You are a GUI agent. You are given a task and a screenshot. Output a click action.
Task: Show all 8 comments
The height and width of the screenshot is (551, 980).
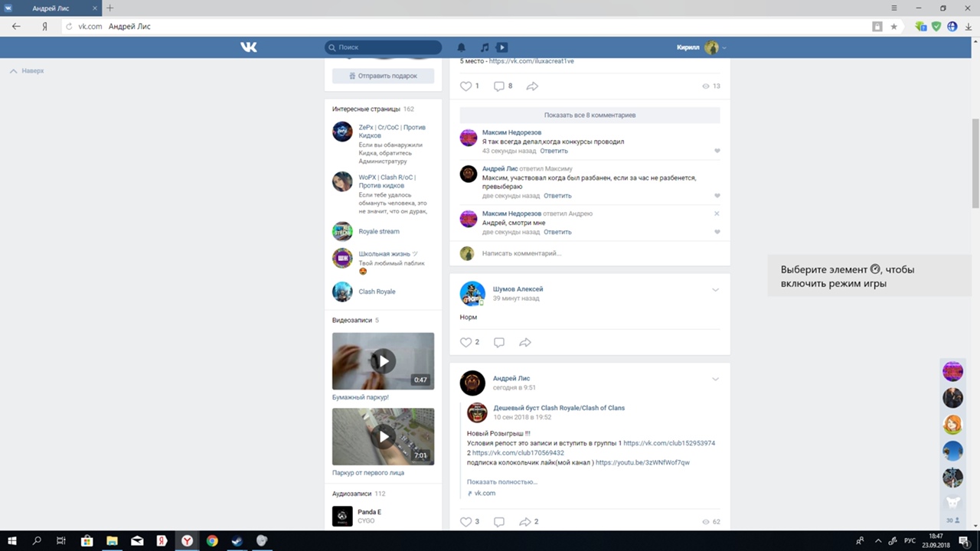pos(590,115)
